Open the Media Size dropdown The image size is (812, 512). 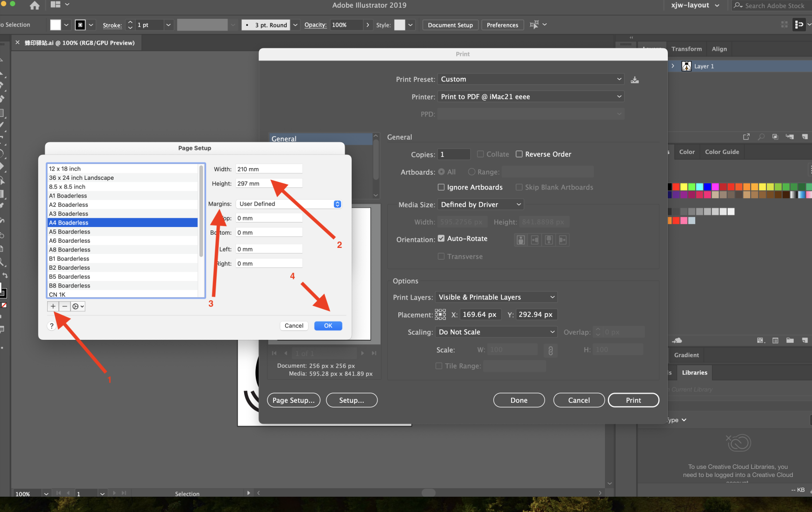point(481,204)
